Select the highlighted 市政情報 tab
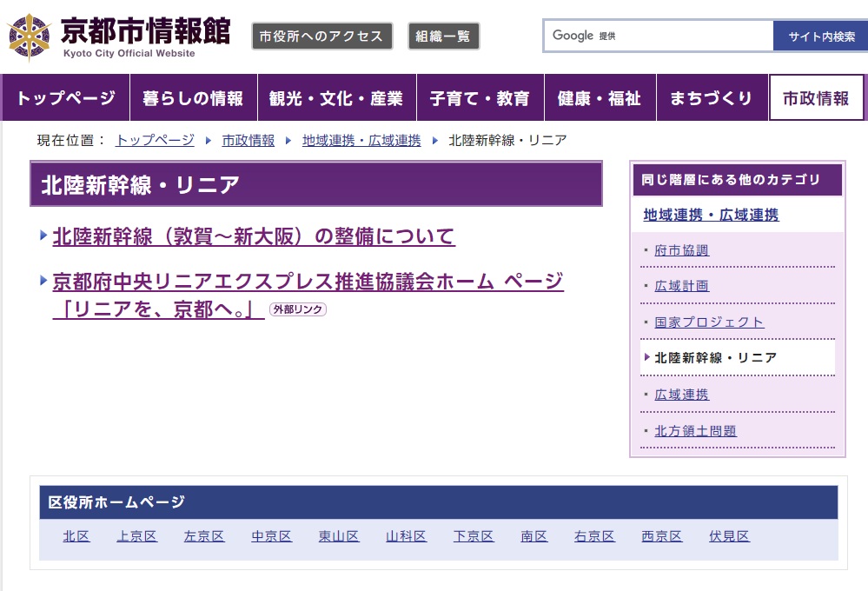Image resolution: width=868 pixels, height=591 pixels. click(x=816, y=98)
